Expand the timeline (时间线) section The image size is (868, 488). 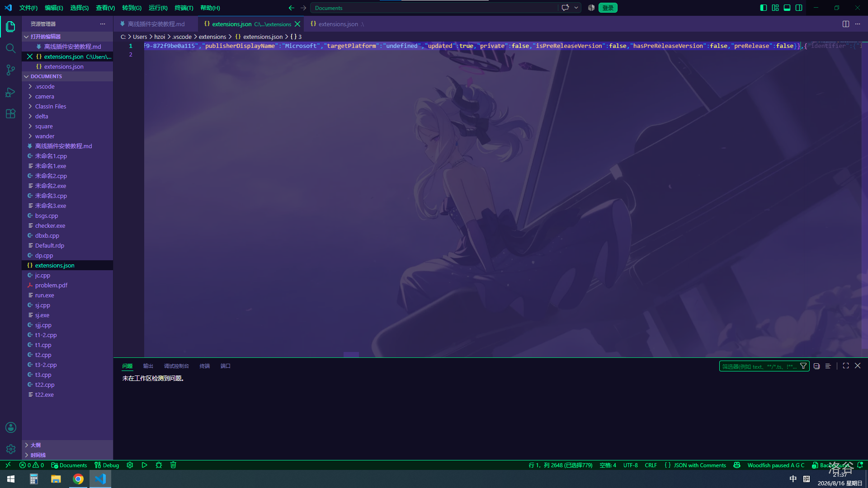pos(67,455)
